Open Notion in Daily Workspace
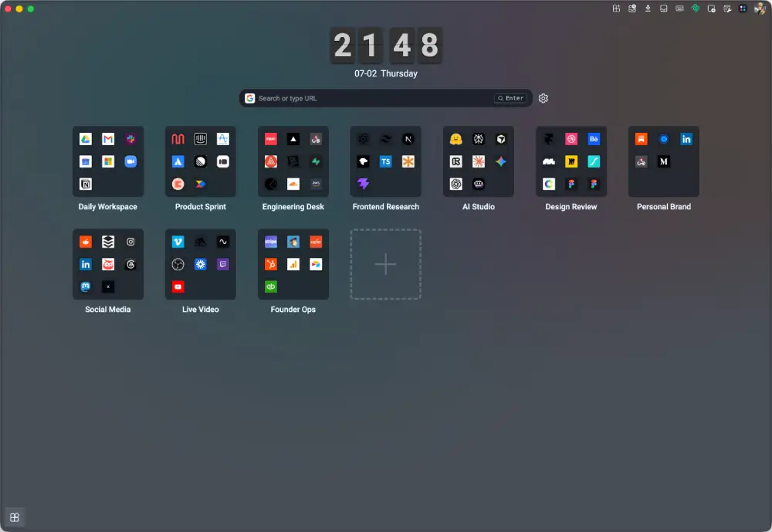Image resolution: width=772 pixels, height=532 pixels. 86,185
